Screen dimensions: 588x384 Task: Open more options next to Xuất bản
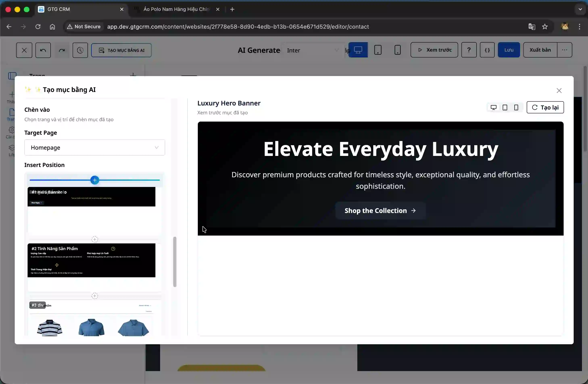[565, 50]
